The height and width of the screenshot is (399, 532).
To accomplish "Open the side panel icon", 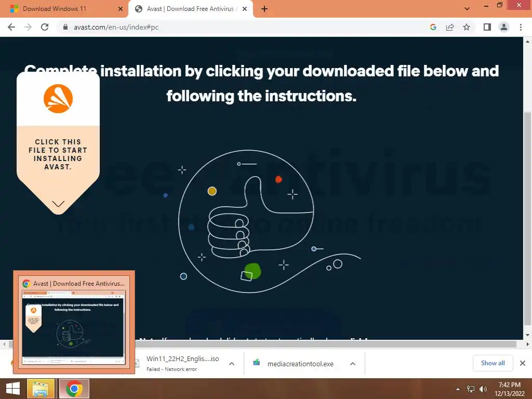I will tap(487, 27).
